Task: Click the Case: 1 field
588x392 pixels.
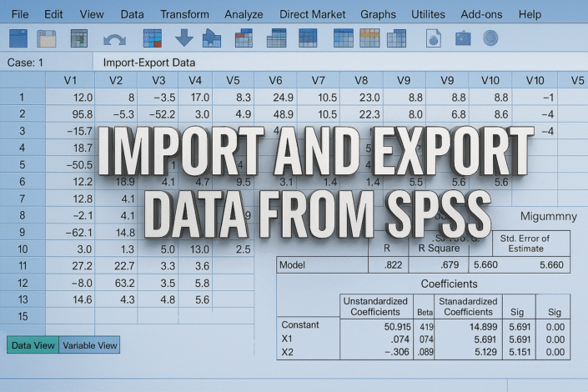Action: coord(47,63)
